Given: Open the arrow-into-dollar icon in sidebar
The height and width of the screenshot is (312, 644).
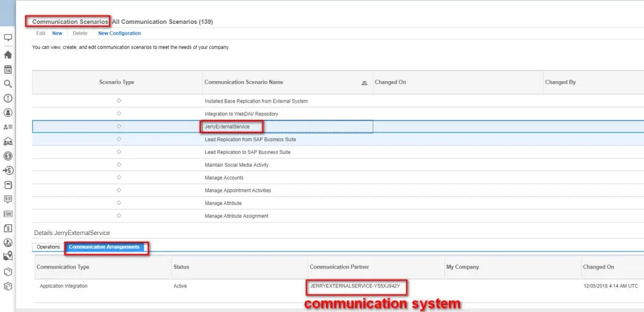Looking at the screenshot, I should tap(8, 171).
